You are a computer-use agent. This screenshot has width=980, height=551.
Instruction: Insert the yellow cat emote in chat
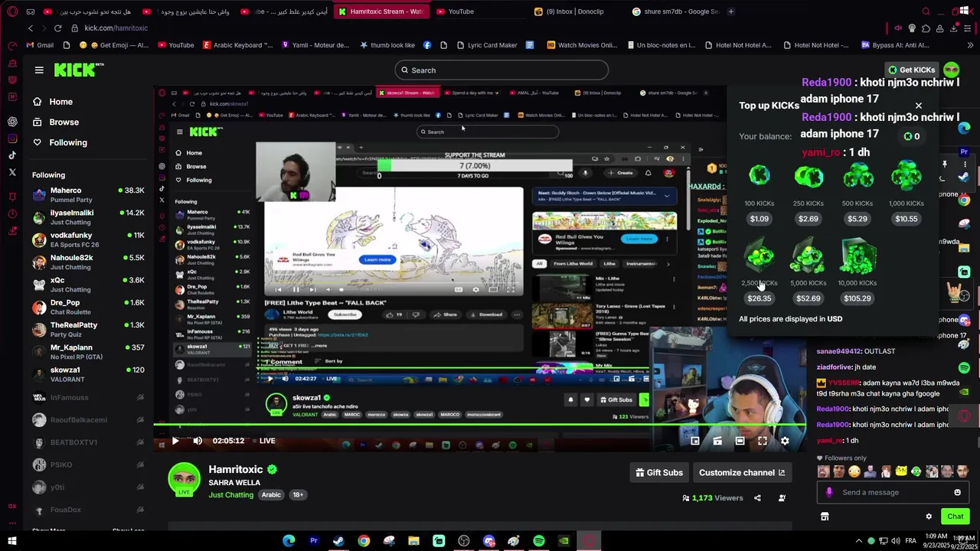tap(902, 471)
